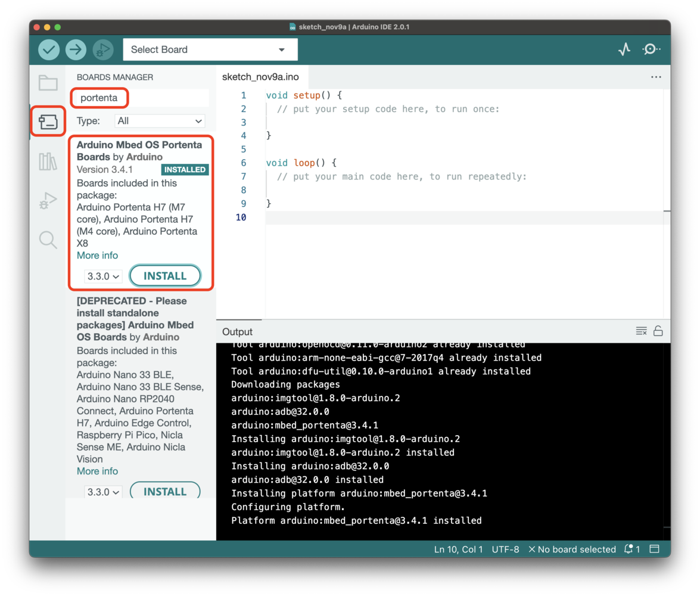
Task: Click the Verify checkmark button
Action: pos(49,49)
